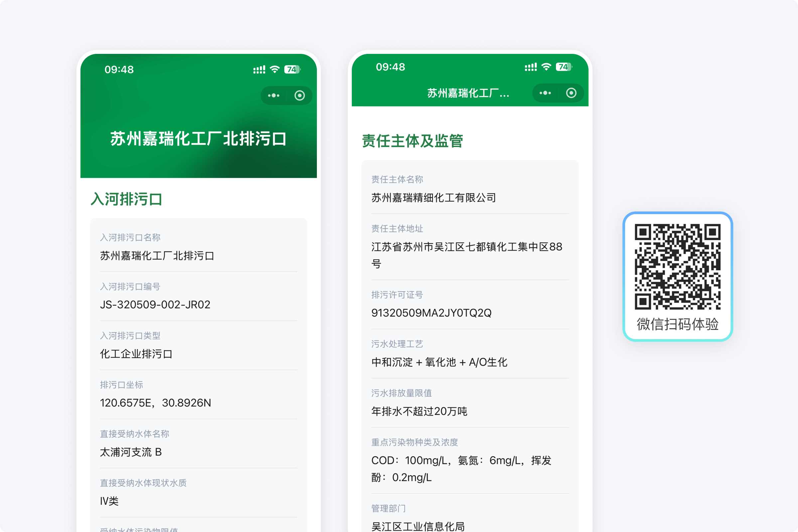Screen dimensions: 798x532
Task: Select the process 中和沉淀 + 氧化池 + A/O生化
Action: pos(439,362)
